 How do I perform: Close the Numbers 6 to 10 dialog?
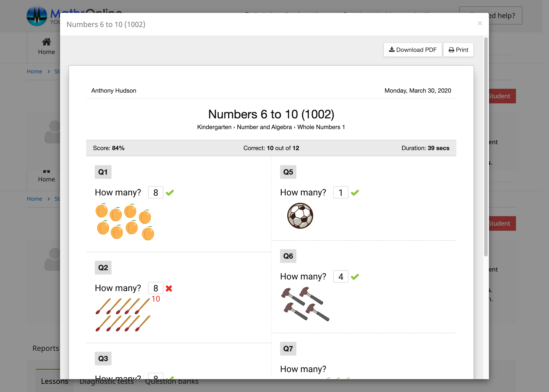480,23
